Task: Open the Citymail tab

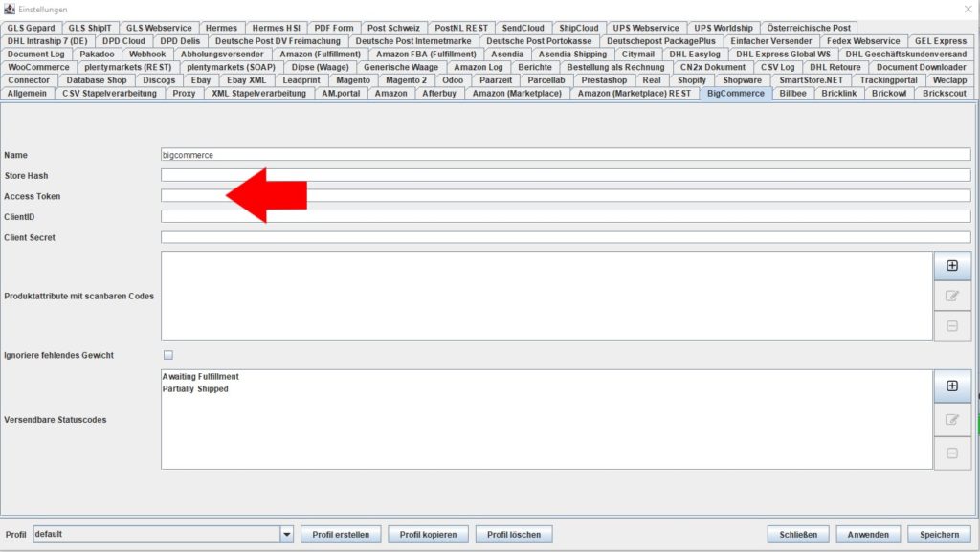Action: [638, 55]
